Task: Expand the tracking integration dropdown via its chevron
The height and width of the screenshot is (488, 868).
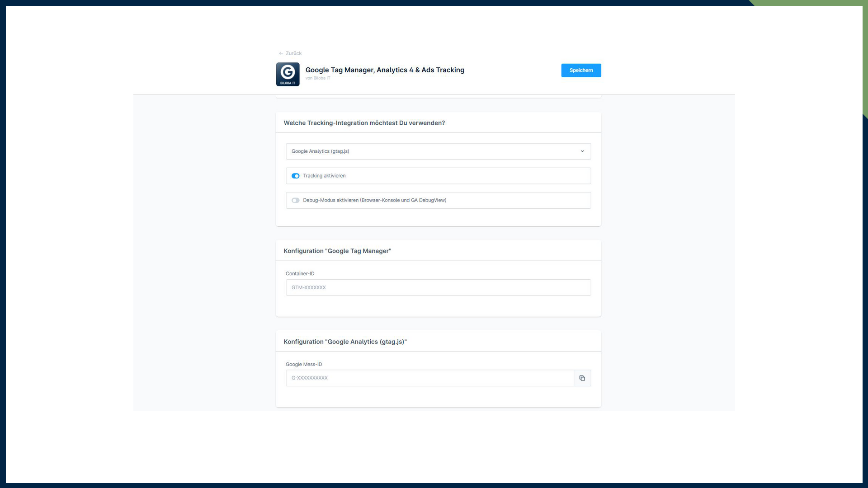Action: (582, 151)
